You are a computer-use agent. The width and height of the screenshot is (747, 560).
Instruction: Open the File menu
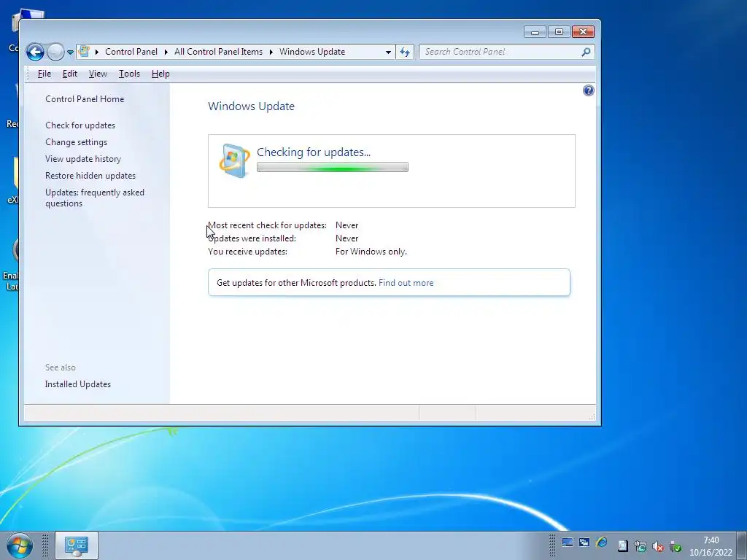[44, 74]
